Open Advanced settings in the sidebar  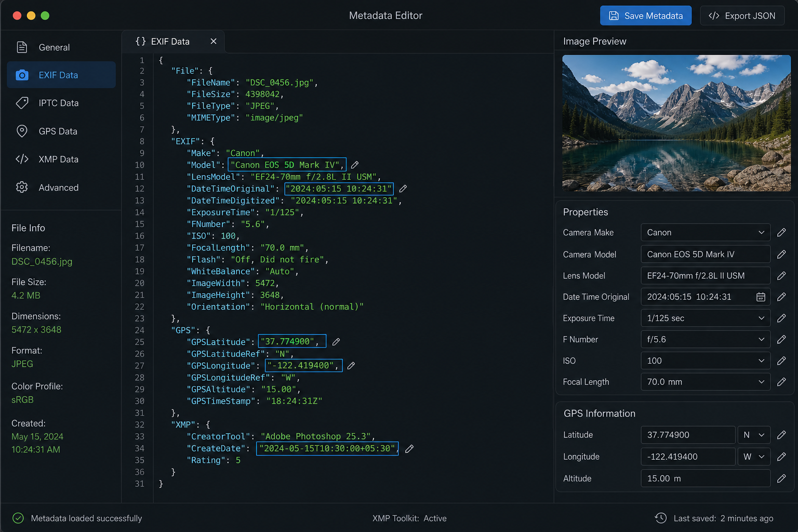(61, 187)
